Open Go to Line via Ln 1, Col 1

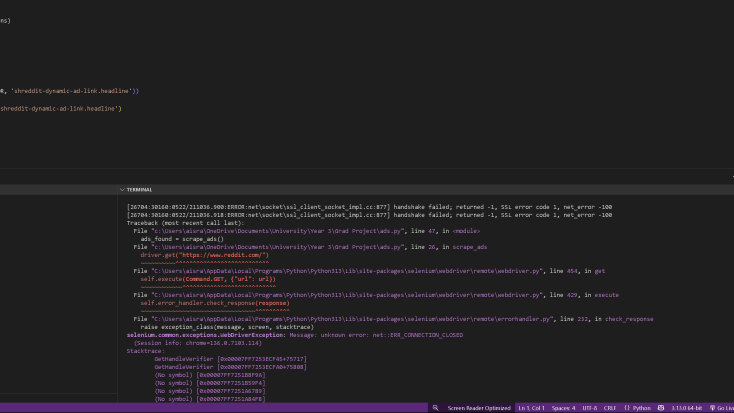531,408
